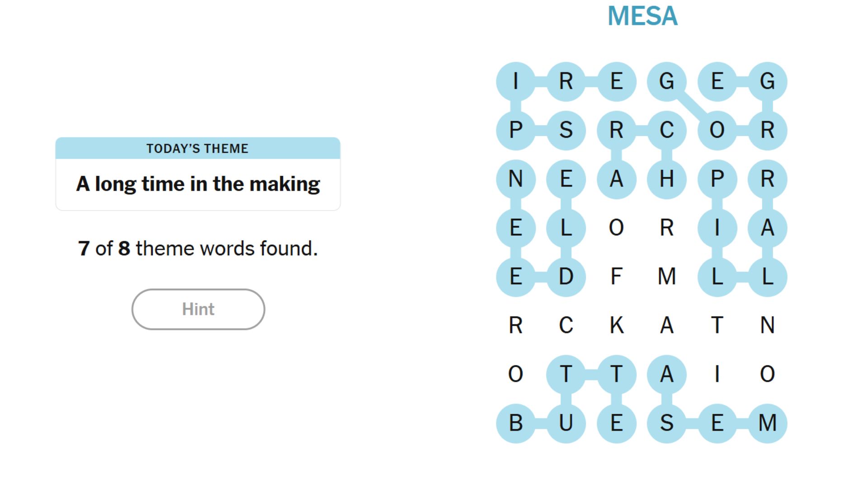Select the letter H in row three

point(666,178)
